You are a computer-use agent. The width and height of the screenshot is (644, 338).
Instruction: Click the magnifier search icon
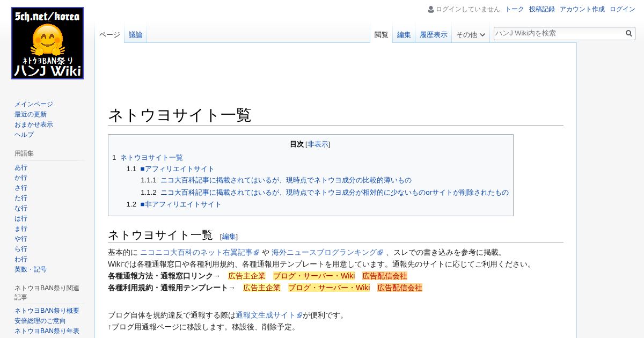629,33
